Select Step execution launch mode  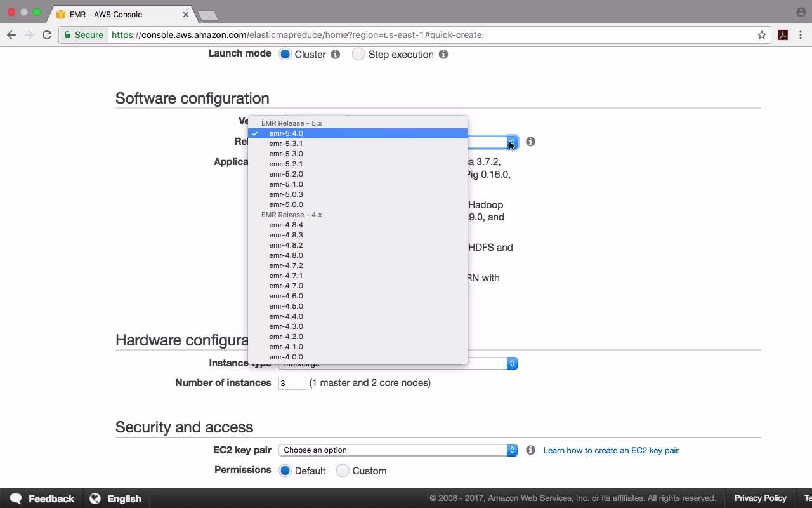click(x=358, y=54)
